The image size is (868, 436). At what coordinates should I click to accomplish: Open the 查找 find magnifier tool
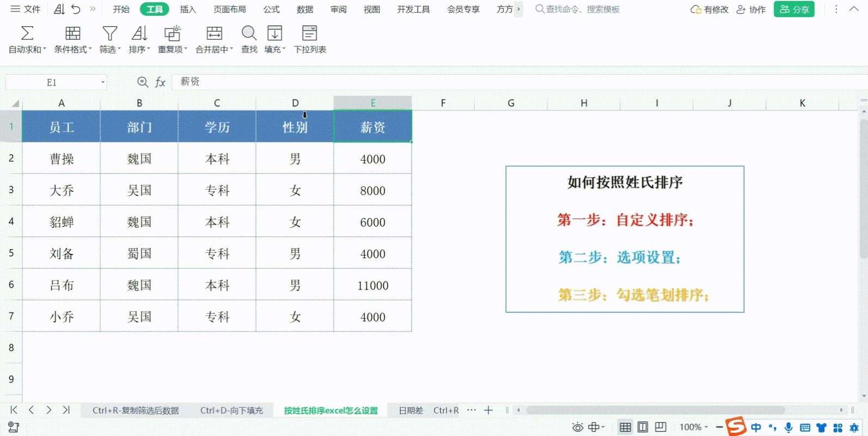click(249, 33)
